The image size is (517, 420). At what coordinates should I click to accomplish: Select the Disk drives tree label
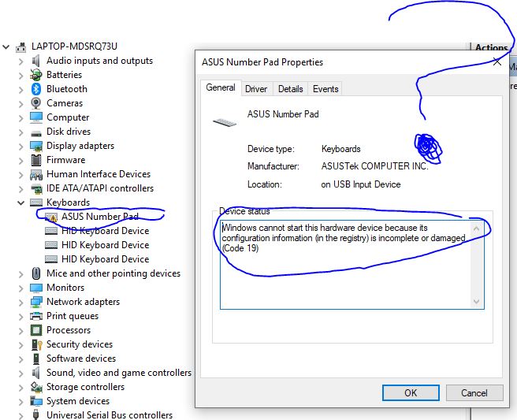tap(69, 132)
